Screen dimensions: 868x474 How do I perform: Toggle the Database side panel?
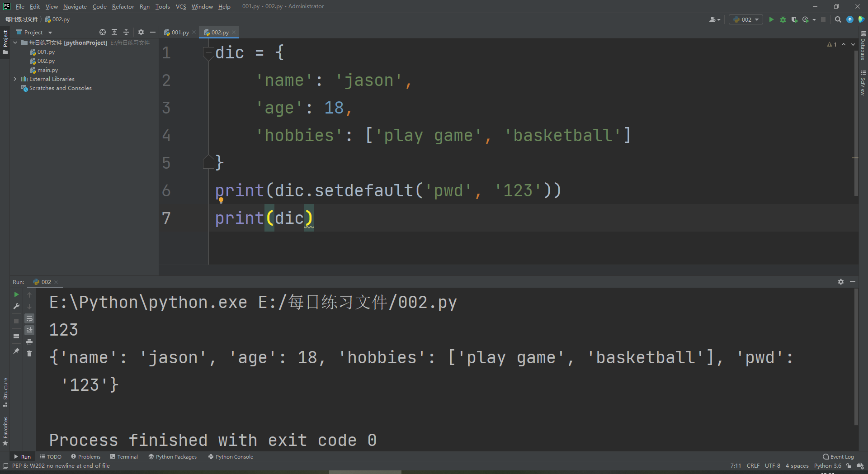point(863,46)
